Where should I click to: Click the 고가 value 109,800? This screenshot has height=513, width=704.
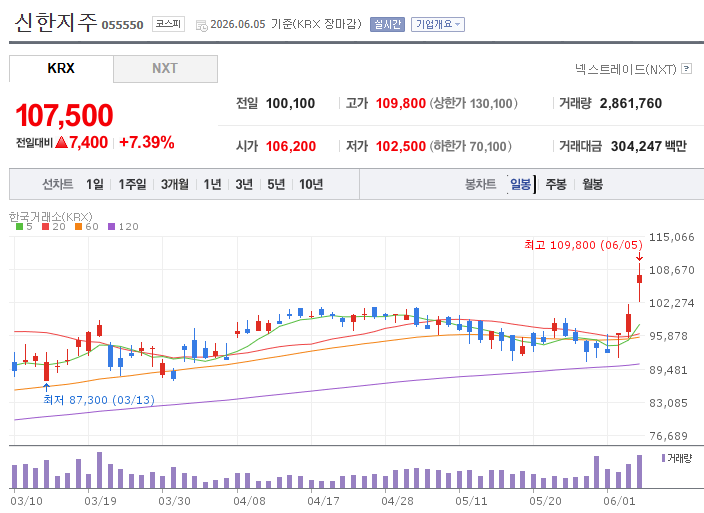(400, 103)
